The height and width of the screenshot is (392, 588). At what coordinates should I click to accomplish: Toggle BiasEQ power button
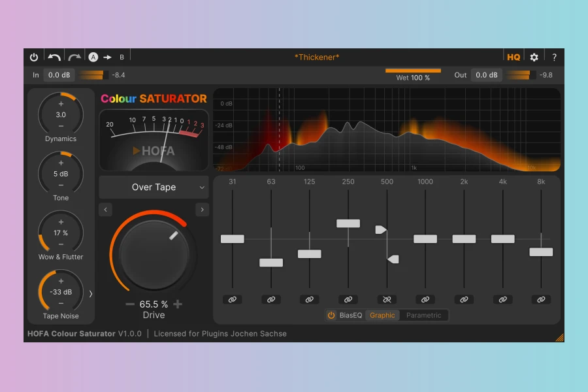331,316
